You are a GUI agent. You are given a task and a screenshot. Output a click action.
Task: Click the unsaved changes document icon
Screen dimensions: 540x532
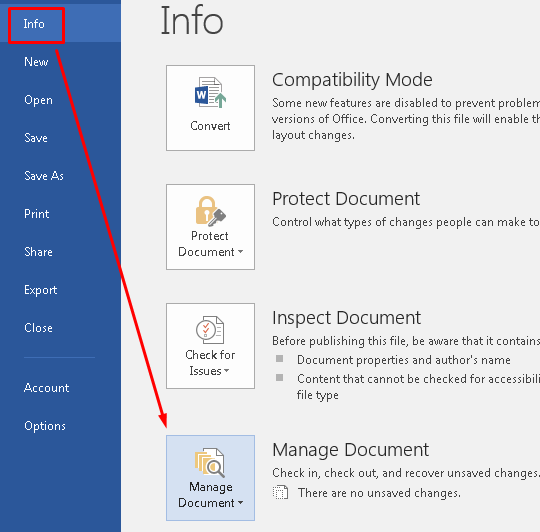[x=281, y=492]
